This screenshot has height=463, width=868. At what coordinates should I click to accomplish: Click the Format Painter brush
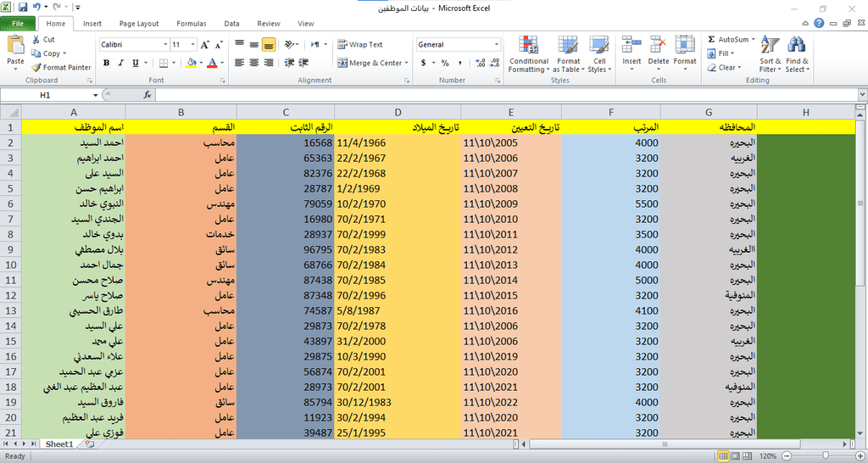click(x=36, y=68)
